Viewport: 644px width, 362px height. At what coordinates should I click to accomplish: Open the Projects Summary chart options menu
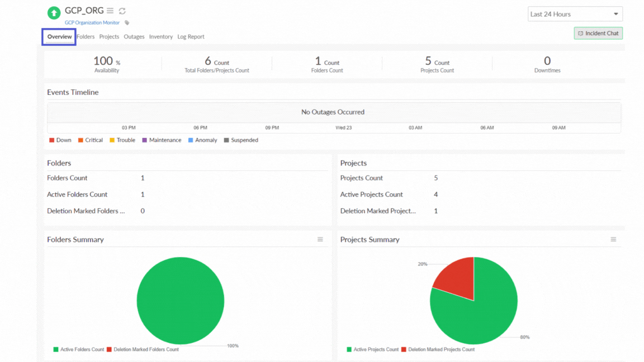click(613, 239)
